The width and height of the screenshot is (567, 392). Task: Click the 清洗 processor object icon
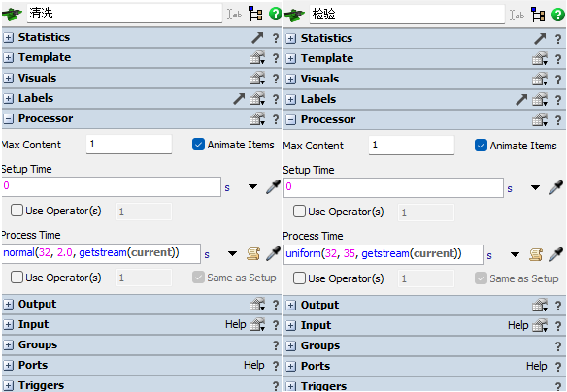[13, 15]
